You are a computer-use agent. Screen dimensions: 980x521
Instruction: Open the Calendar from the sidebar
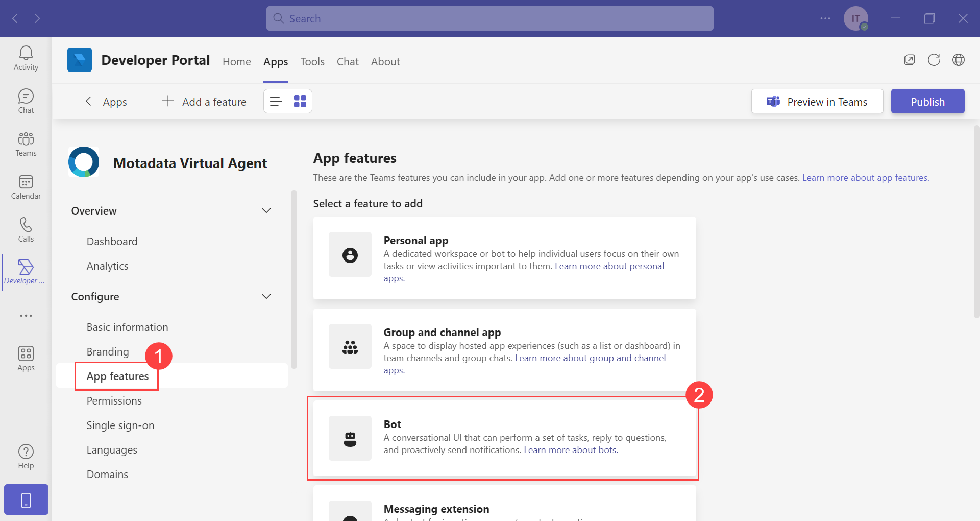(26, 187)
